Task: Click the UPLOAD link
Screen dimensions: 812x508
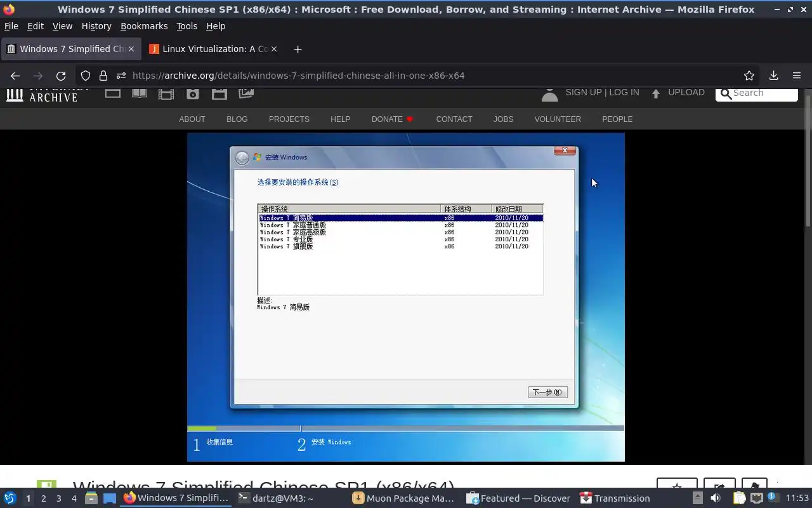Action: coord(686,92)
